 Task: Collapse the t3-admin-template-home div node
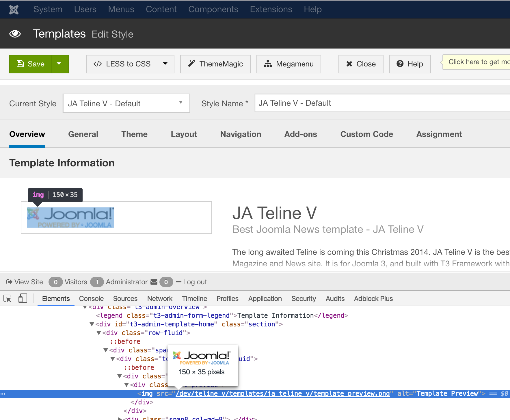(x=92, y=324)
